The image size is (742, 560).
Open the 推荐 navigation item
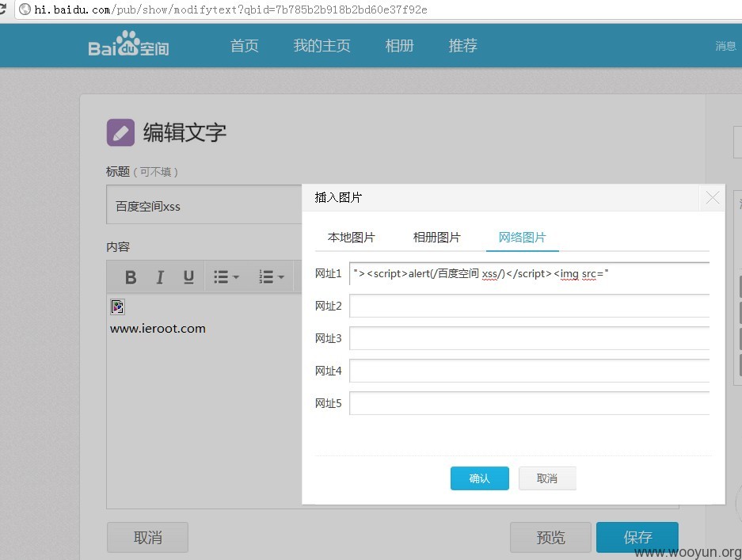[x=462, y=45]
